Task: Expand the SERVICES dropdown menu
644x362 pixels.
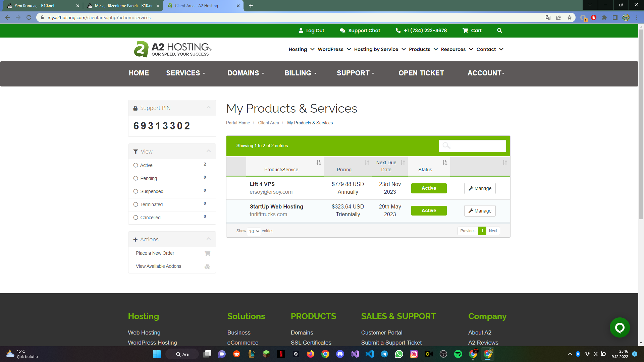Action: coord(185,73)
